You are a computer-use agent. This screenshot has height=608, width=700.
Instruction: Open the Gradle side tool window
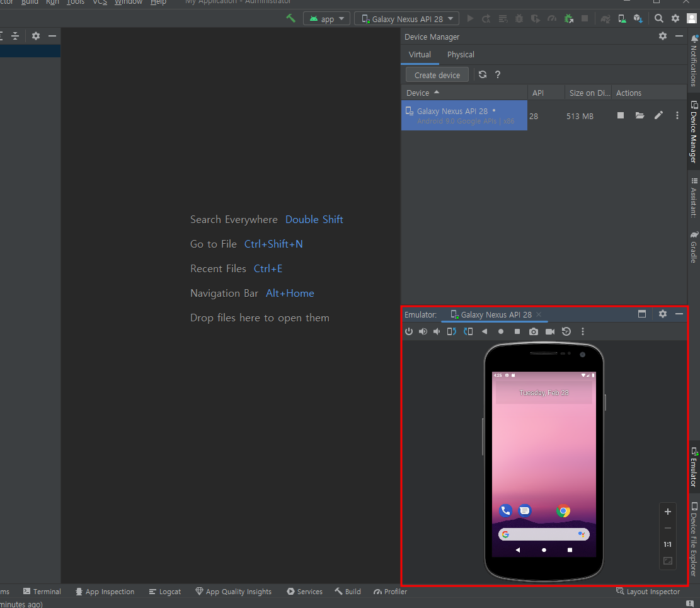pyautogui.click(x=694, y=247)
